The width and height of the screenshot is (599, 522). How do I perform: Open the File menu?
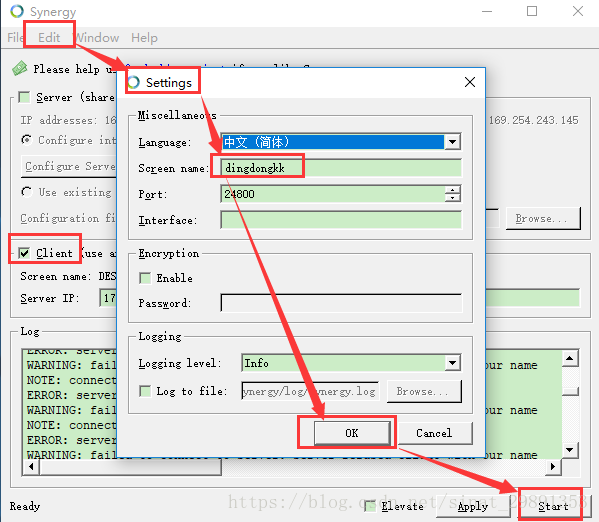coord(15,37)
